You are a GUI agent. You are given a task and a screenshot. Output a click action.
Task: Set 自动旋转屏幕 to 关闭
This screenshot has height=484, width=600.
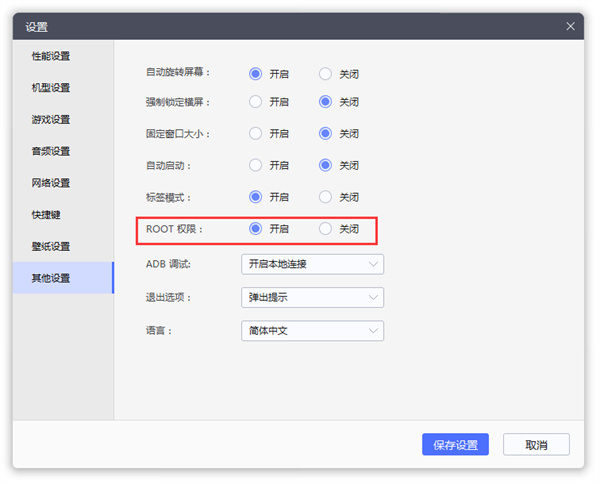[x=325, y=74]
